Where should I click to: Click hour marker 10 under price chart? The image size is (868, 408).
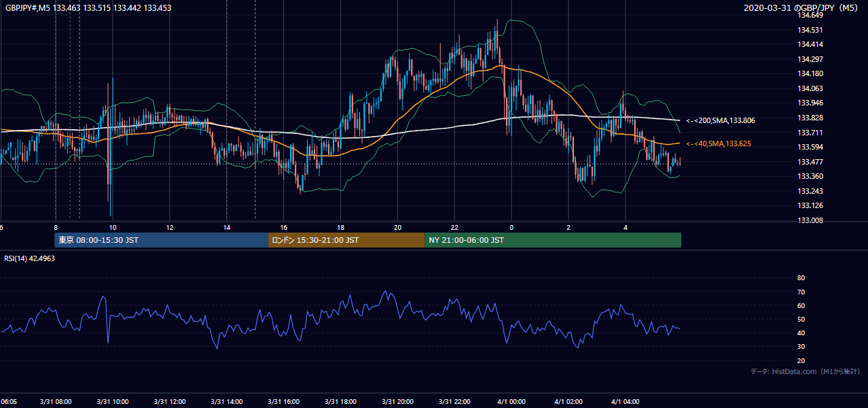[113, 228]
